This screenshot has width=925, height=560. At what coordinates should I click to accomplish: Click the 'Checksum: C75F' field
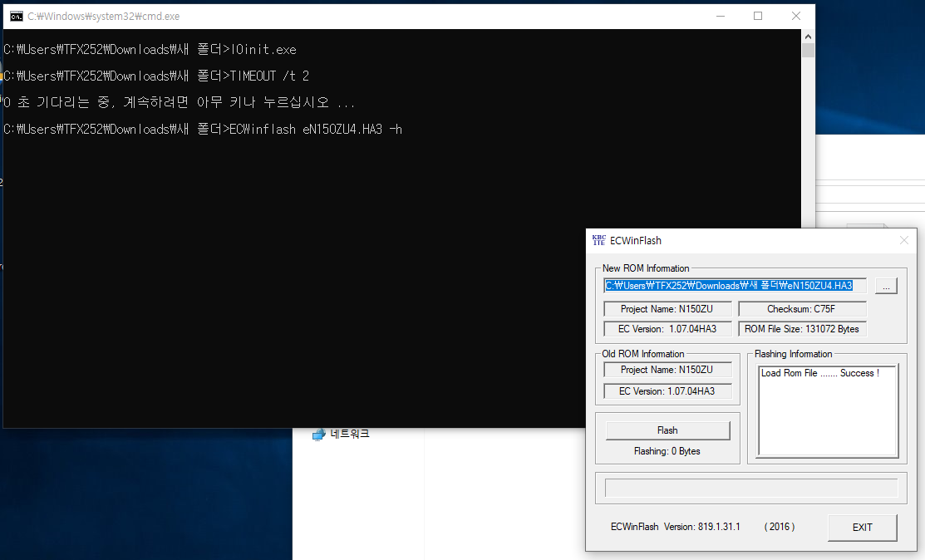(x=802, y=309)
